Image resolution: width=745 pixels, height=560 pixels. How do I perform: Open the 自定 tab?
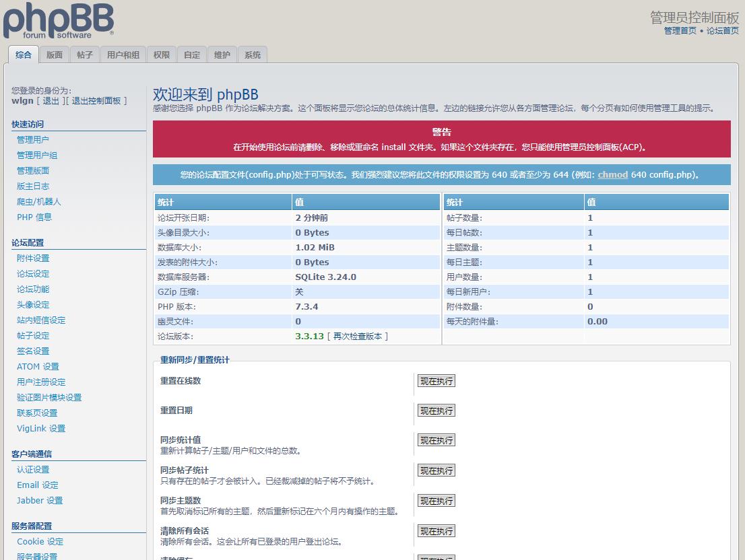pyautogui.click(x=192, y=55)
